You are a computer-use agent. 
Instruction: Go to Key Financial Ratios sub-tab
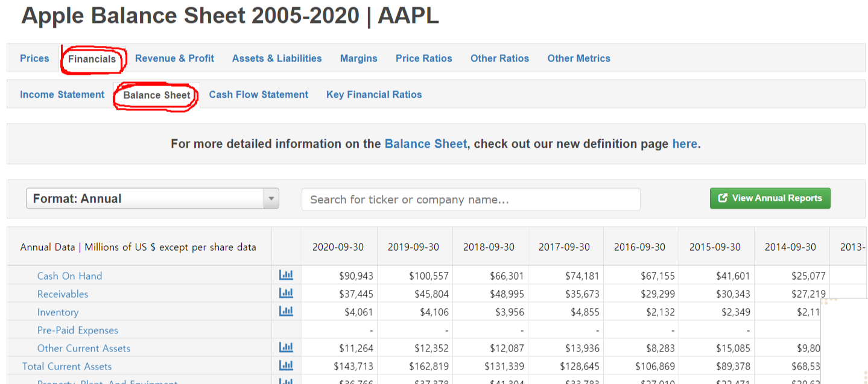pyautogui.click(x=374, y=95)
